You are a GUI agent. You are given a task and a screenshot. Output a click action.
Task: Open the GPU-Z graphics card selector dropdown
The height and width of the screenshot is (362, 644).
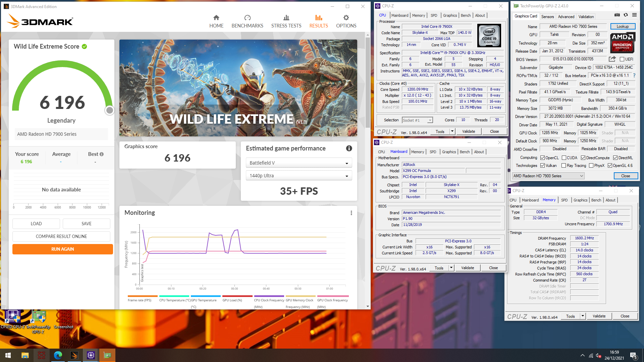coord(548,176)
